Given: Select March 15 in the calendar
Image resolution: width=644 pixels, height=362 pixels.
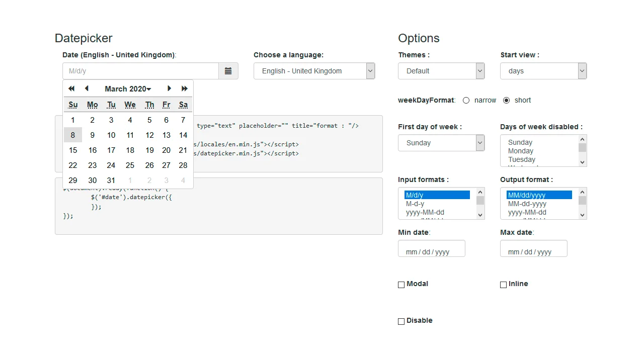Looking at the screenshot, I should pyautogui.click(x=73, y=150).
